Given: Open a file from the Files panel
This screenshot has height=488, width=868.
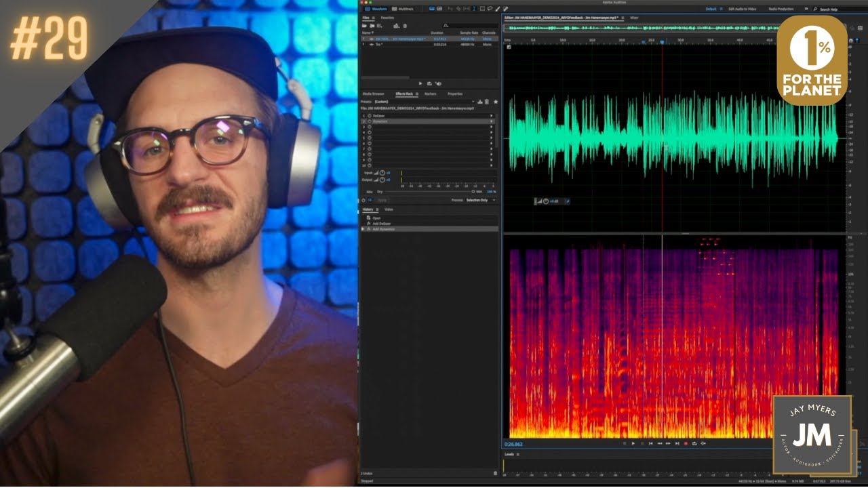Looking at the screenshot, I should [x=364, y=25].
